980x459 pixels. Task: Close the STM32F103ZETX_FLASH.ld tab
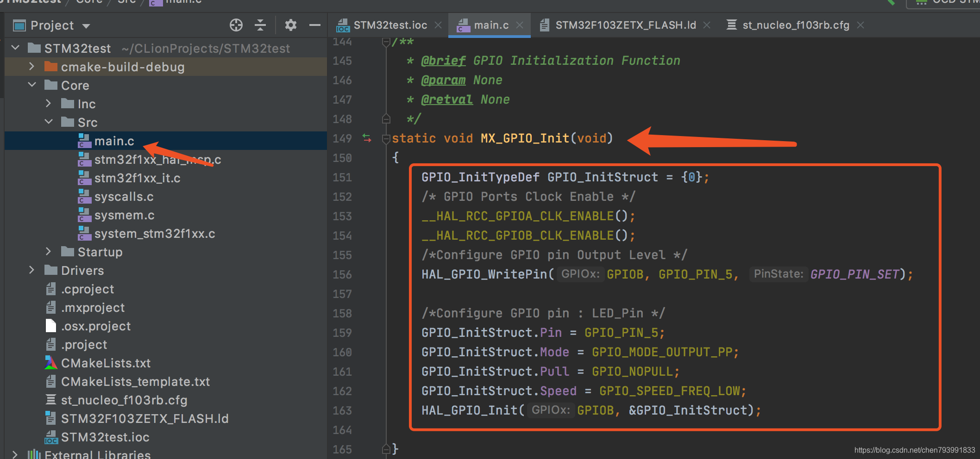point(707,25)
